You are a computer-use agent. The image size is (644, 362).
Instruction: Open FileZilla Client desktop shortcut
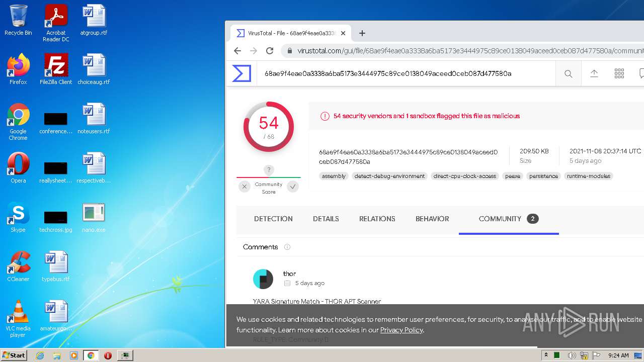56,69
